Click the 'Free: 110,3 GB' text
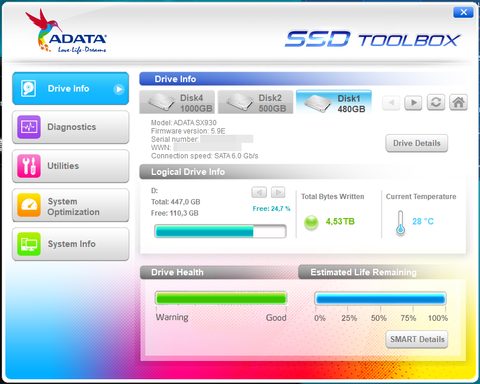This screenshot has height=384, width=480. click(x=175, y=213)
